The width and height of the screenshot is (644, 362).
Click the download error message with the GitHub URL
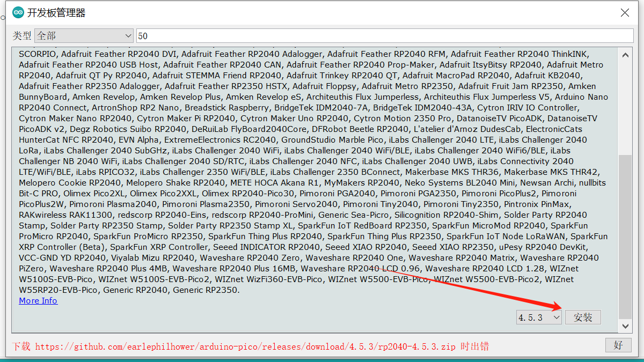tap(251, 346)
